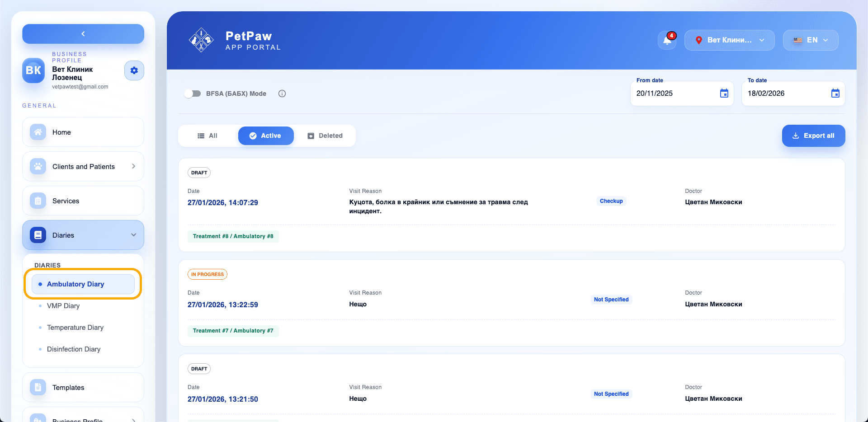Open the Вет Клини... location dropdown
The height and width of the screenshot is (422, 868).
tap(730, 40)
